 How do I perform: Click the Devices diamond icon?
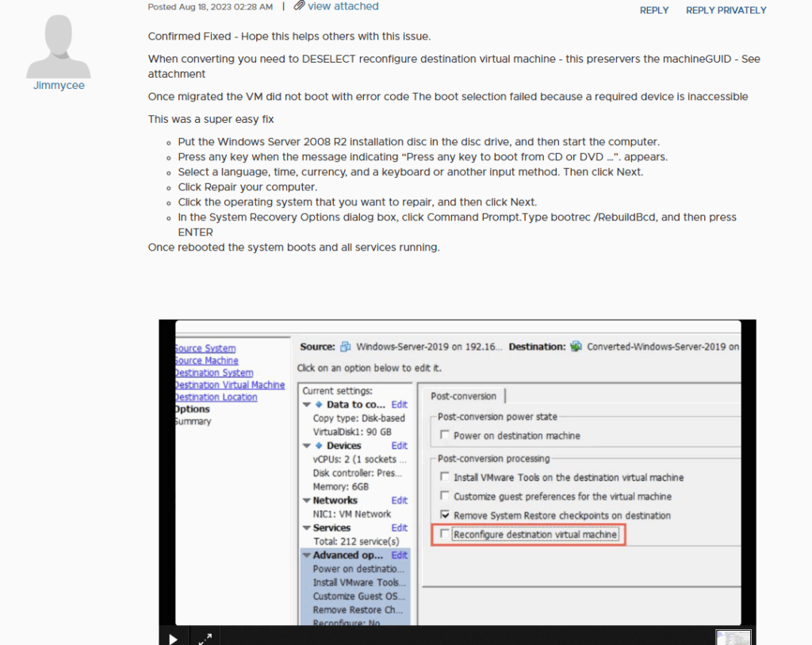point(319,446)
